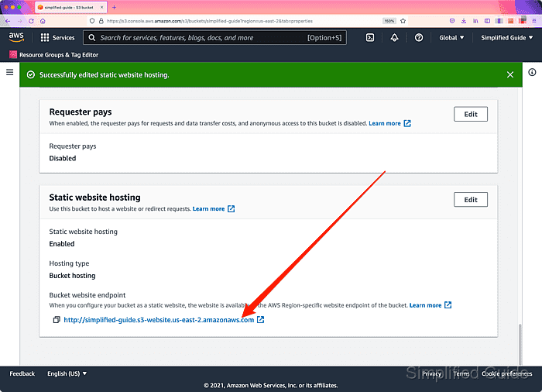542x392 pixels.
Task: Bookmark page with the star icon
Action: pyautogui.click(x=403, y=21)
